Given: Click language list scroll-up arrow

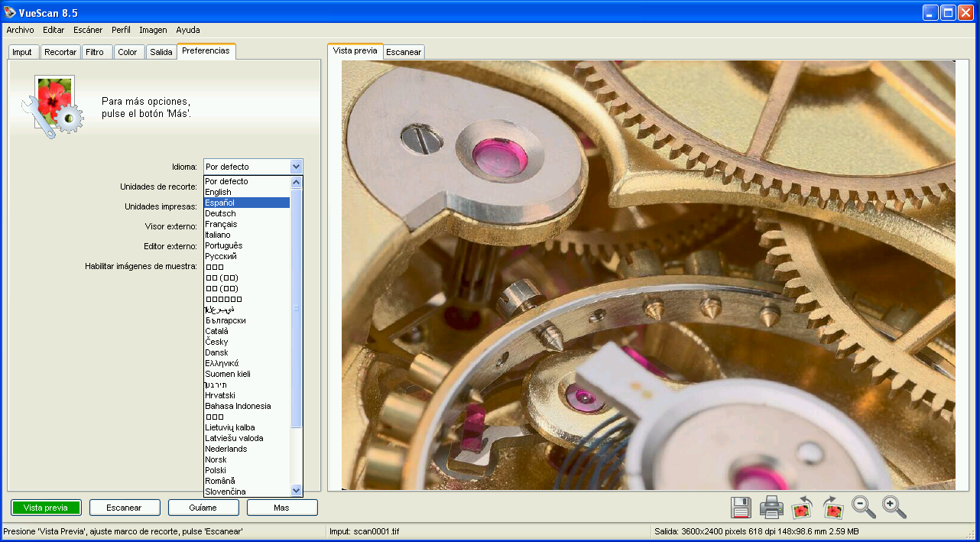Looking at the screenshot, I should click(x=297, y=182).
